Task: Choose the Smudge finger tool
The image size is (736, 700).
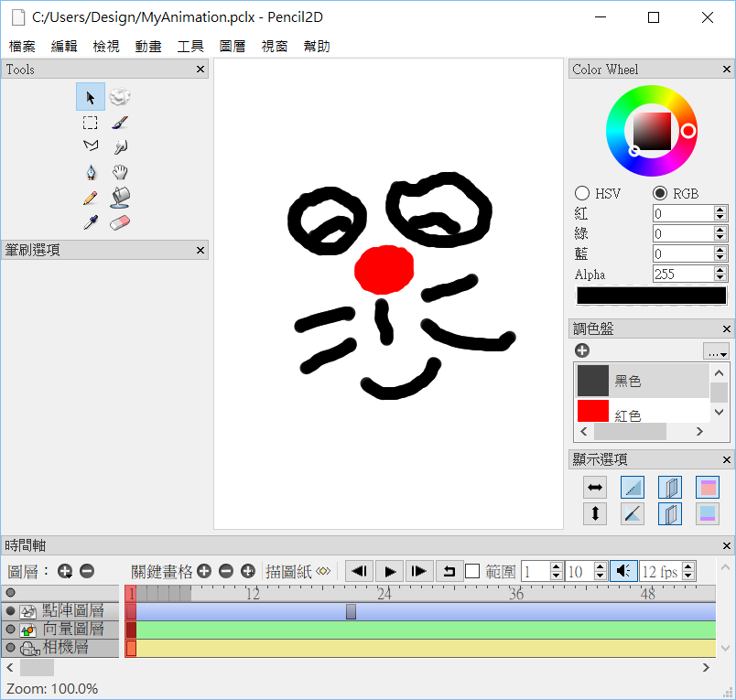Action: click(x=121, y=147)
